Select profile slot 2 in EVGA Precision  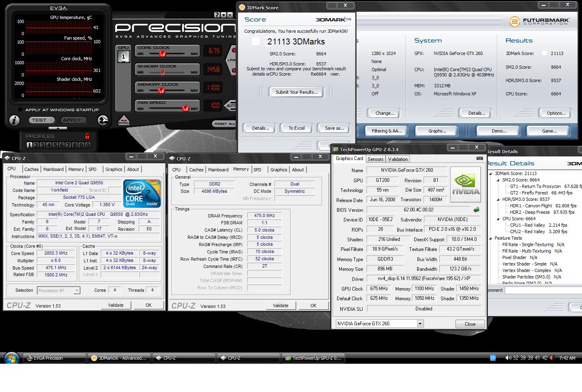36,145
